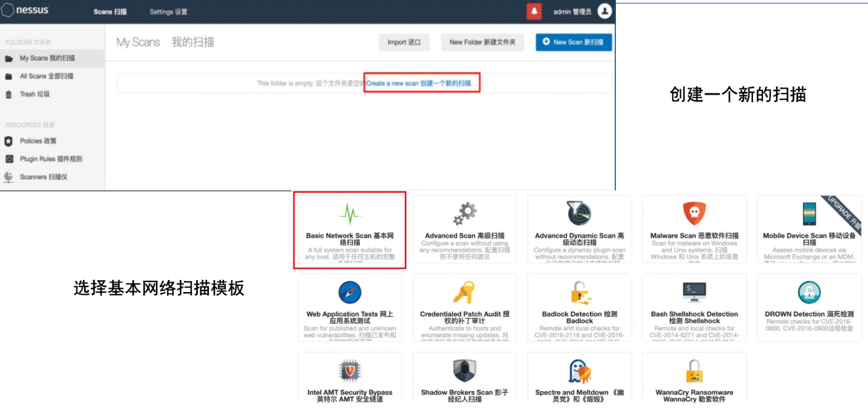Click the red notification bell icon
Image resolution: width=868 pixels, height=417 pixels.
[x=534, y=11]
